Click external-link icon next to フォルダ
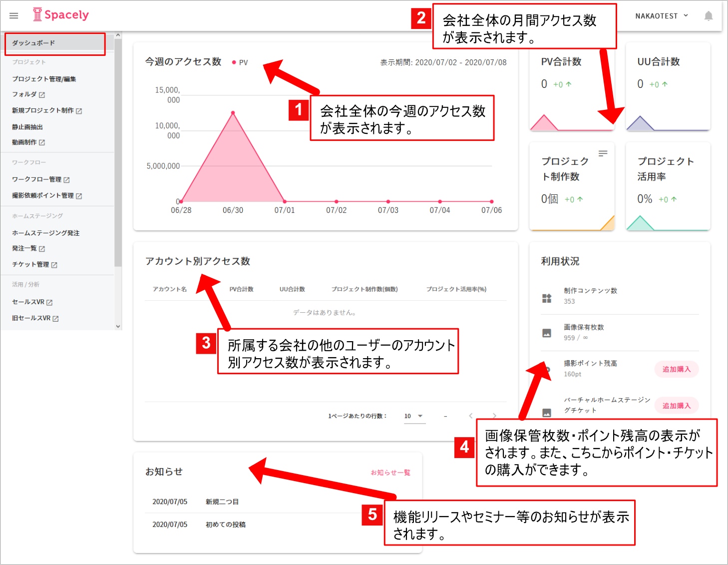Viewport: 728px width, 565px height. [42, 95]
